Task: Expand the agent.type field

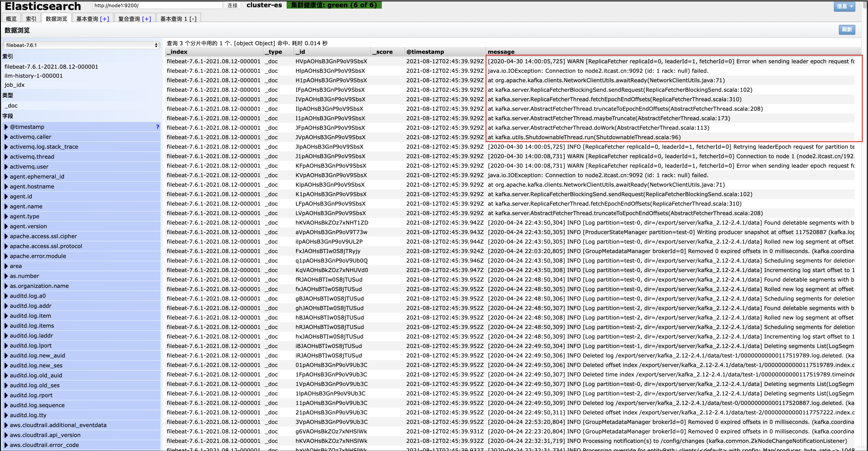Action: [81, 216]
